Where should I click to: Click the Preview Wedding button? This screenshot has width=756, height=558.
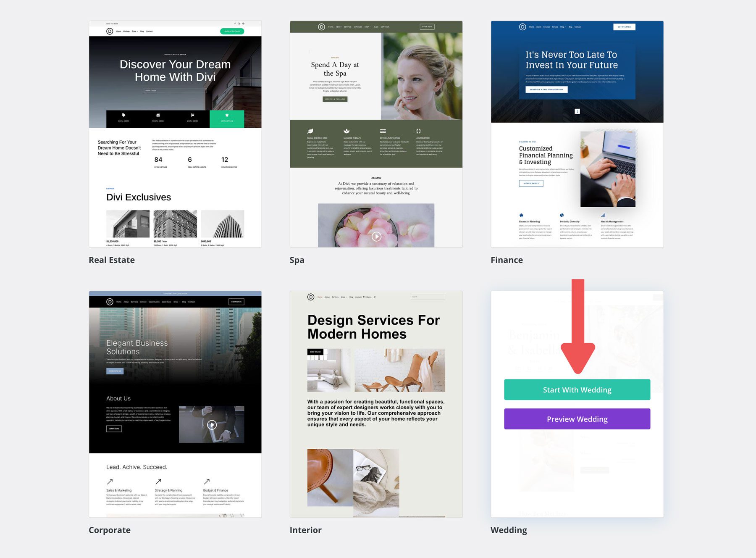(577, 419)
